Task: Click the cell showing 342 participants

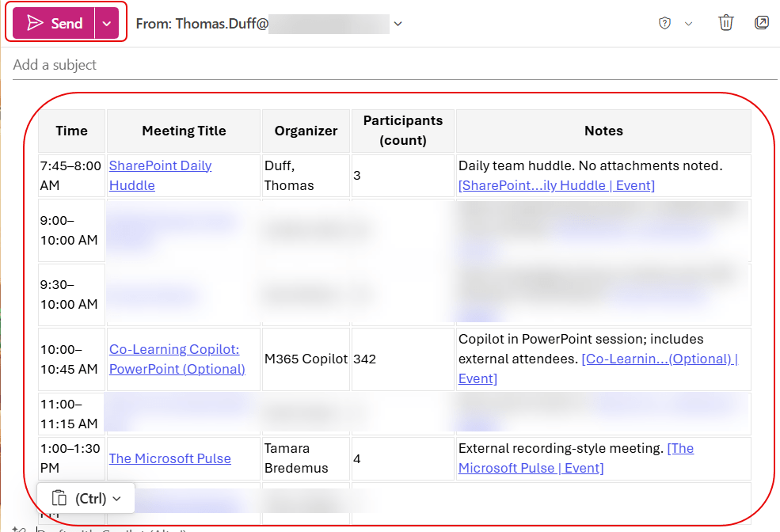Action: click(x=364, y=359)
